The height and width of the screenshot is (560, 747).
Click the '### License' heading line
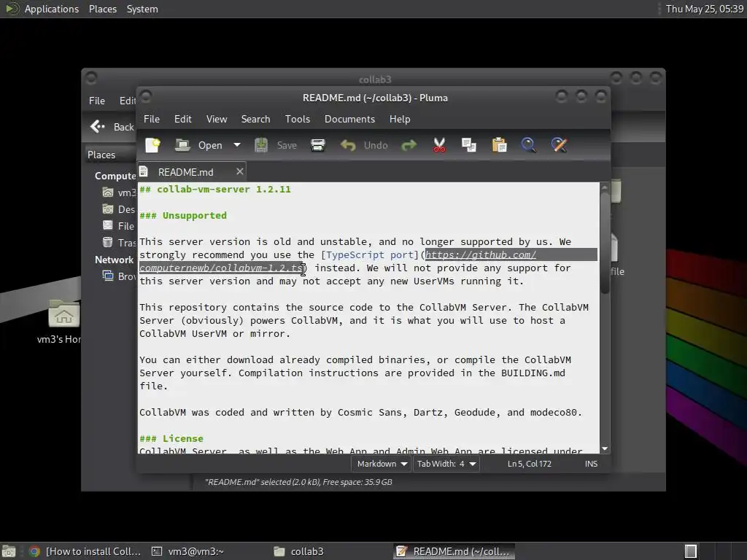point(171,438)
